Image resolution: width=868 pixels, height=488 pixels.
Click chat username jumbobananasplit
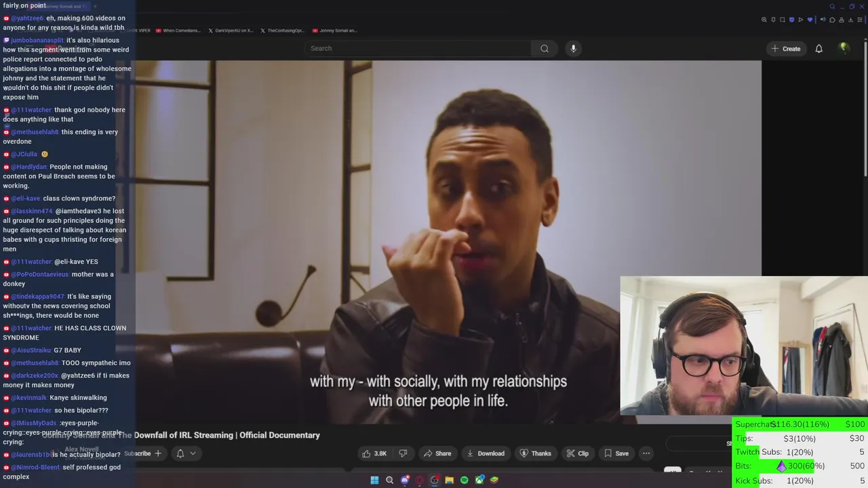click(x=37, y=40)
